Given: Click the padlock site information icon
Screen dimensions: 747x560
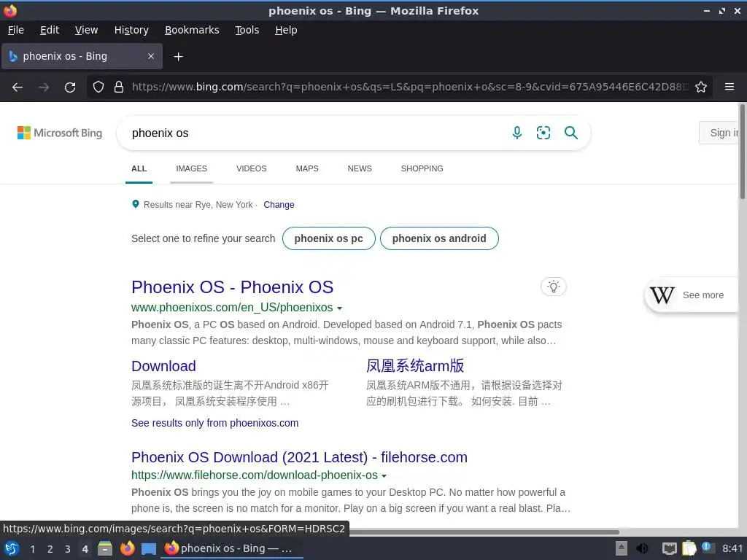Looking at the screenshot, I should (x=119, y=87).
